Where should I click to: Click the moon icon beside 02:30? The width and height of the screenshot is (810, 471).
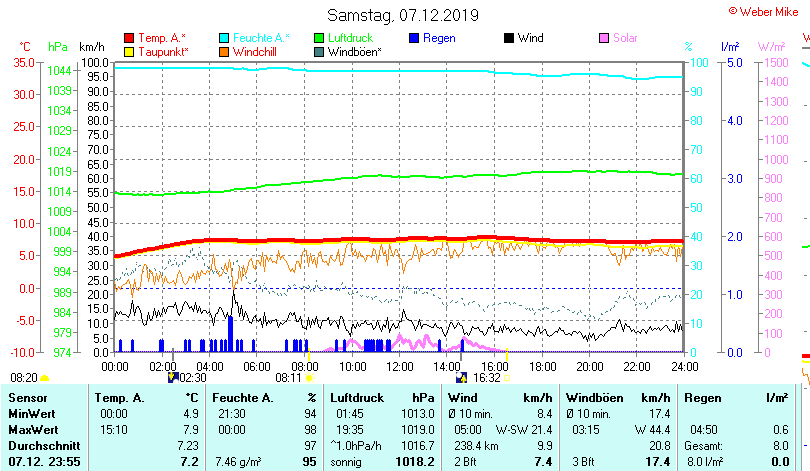(173, 378)
